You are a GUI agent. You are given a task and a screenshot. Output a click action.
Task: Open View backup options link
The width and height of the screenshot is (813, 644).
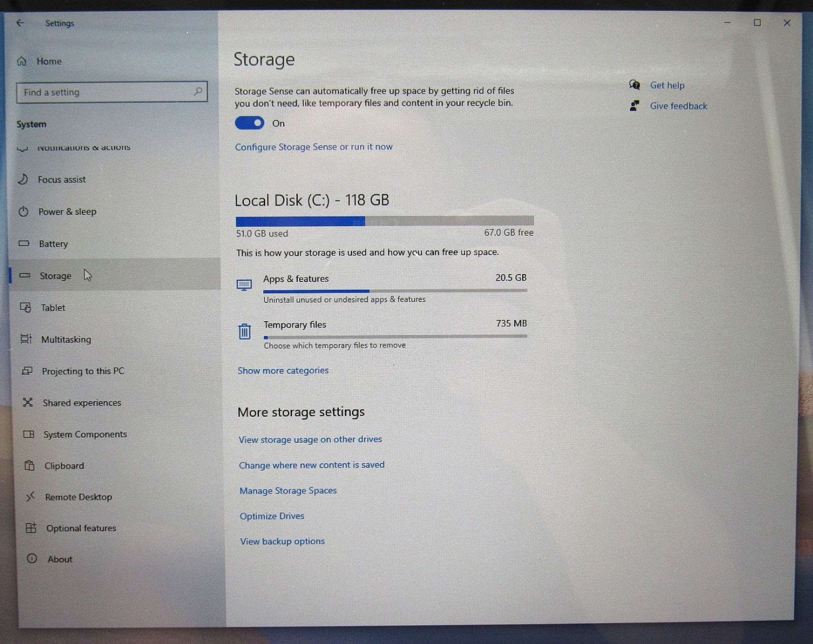(x=282, y=541)
